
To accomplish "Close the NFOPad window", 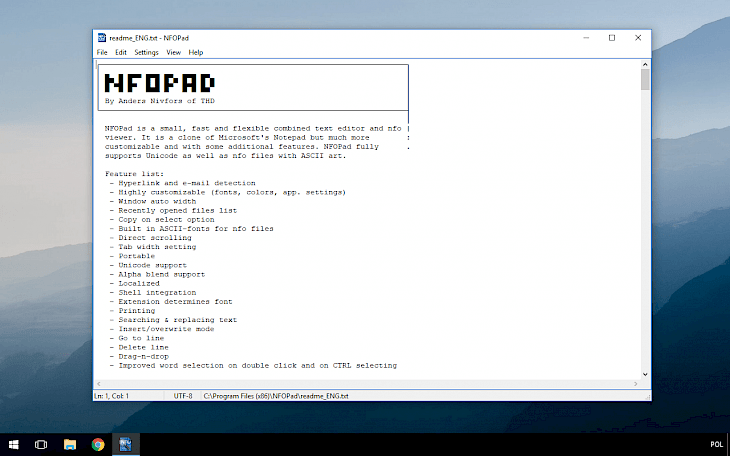I will pyautogui.click(x=638, y=38).
